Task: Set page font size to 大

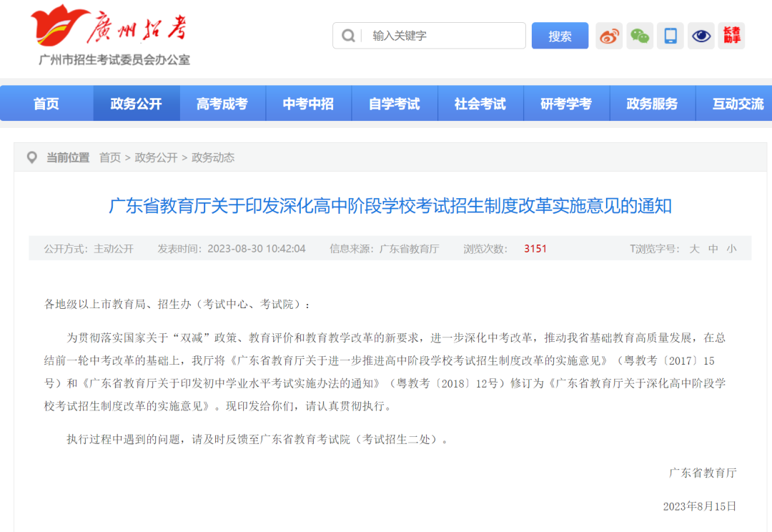Action: 694,248
